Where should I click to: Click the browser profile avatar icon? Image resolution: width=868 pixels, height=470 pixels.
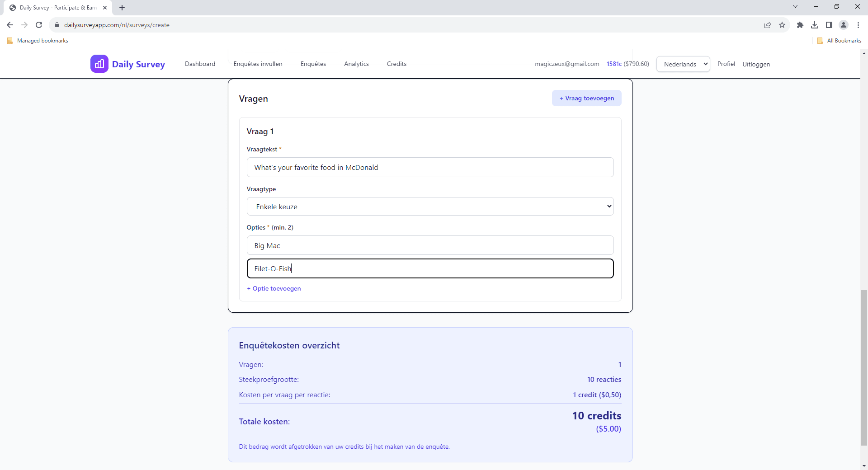click(x=844, y=25)
